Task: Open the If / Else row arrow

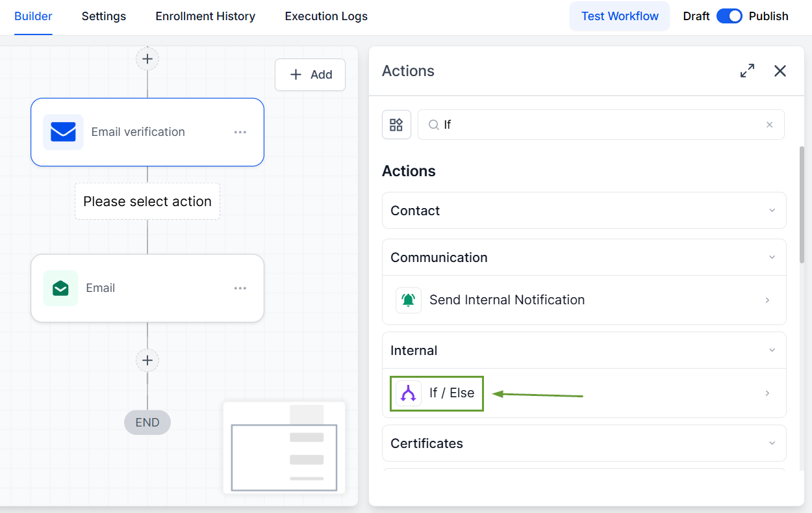Action: tap(768, 393)
